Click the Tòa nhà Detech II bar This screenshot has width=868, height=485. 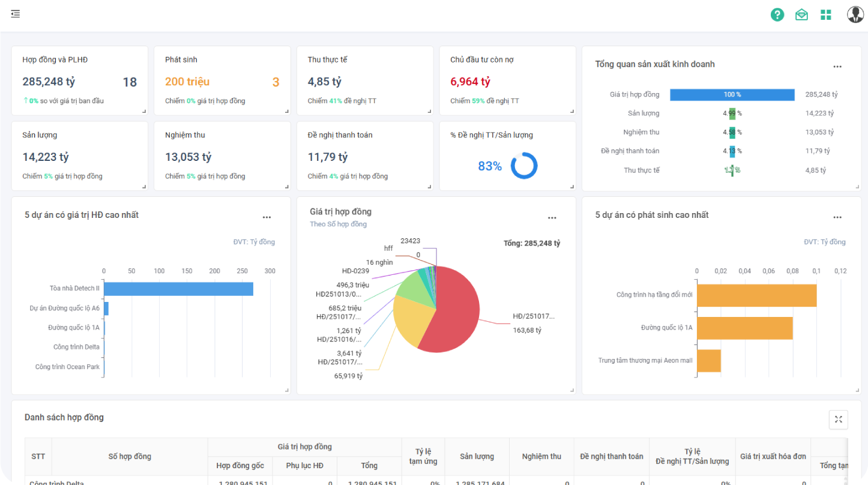coord(178,289)
